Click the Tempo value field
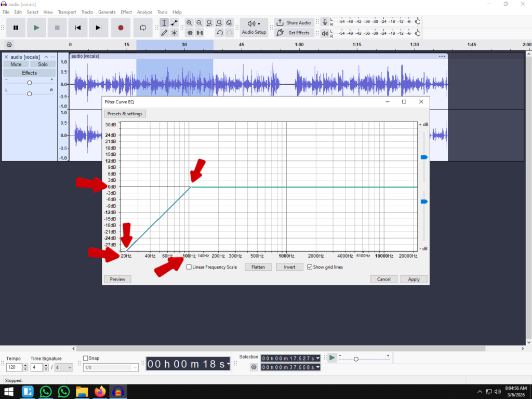The height and width of the screenshot is (399, 532). pyautogui.click(x=15, y=367)
